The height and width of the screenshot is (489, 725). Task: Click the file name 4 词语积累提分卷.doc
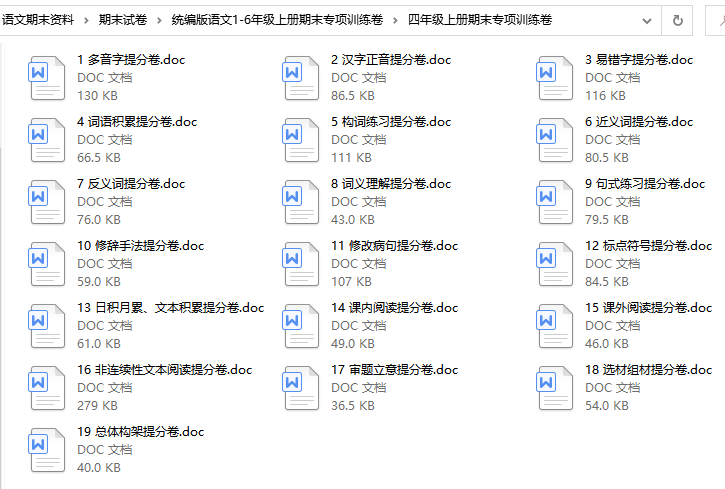137,122
